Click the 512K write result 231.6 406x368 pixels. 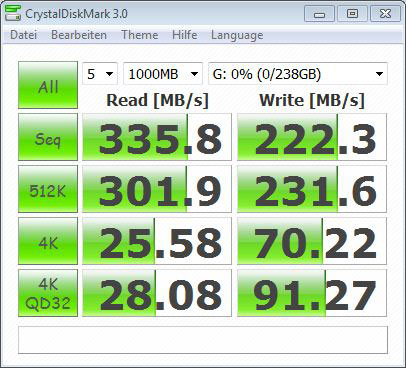coord(312,189)
